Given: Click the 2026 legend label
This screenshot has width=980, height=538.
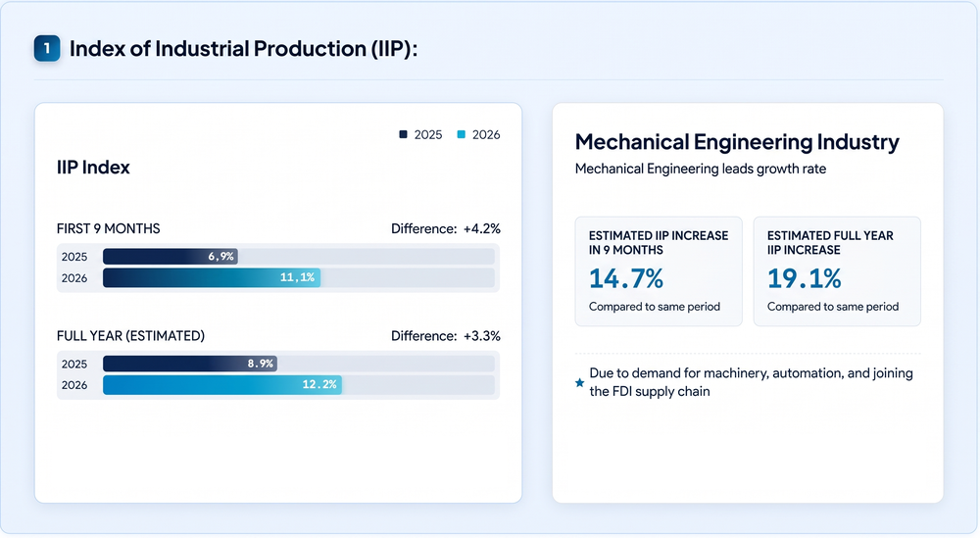Looking at the screenshot, I should [x=486, y=135].
